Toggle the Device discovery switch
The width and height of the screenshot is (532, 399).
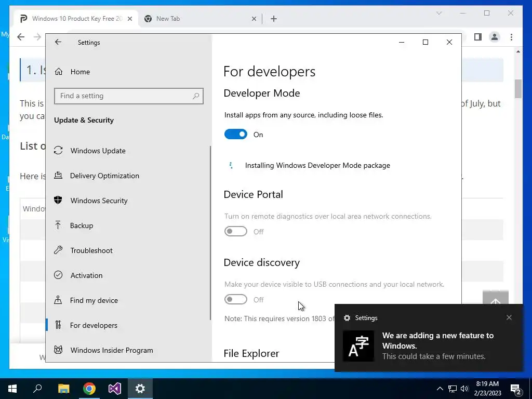click(x=236, y=299)
